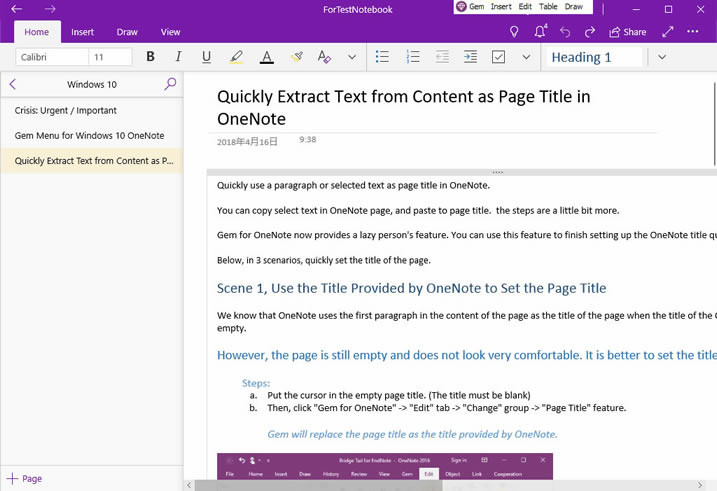Toggle bold formatting

pyautogui.click(x=151, y=57)
